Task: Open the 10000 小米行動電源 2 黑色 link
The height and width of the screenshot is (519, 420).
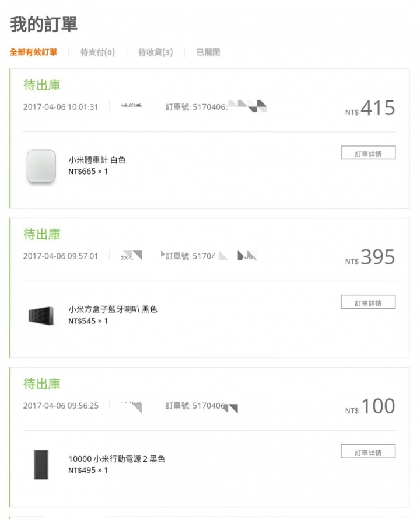Action: point(117,459)
